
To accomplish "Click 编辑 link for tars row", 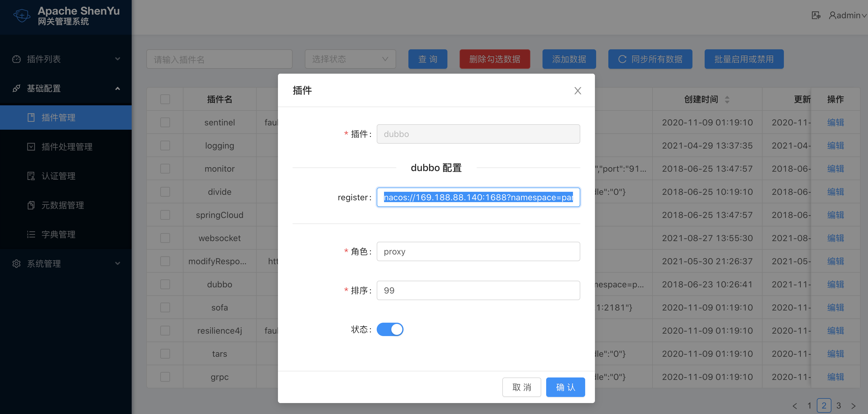I will pyautogui.click(x=836, y=354).
